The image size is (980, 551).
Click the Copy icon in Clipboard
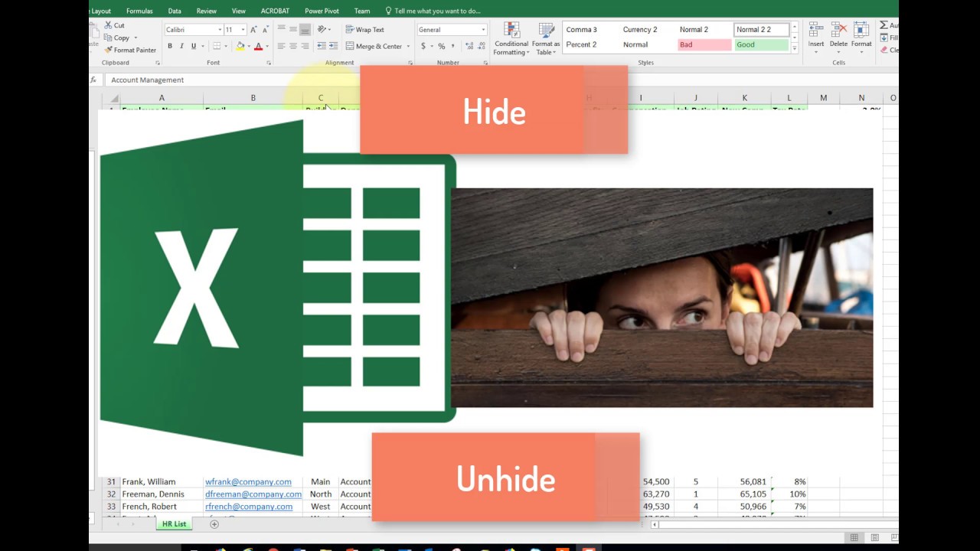pos(108,37)
